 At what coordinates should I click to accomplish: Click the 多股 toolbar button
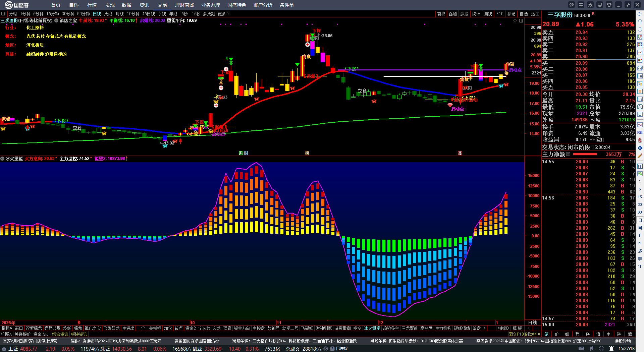pos(464,14)
